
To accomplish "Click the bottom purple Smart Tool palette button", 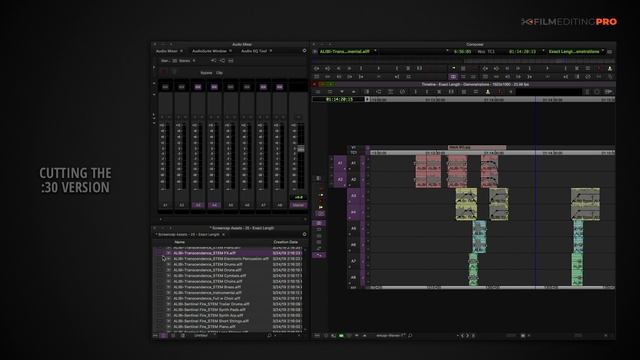I will [319, 255].
